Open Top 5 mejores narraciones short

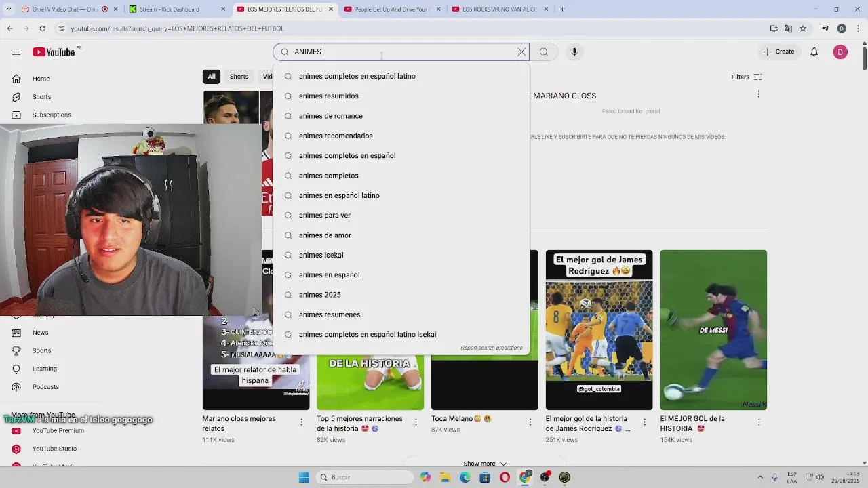click(370, 381)
